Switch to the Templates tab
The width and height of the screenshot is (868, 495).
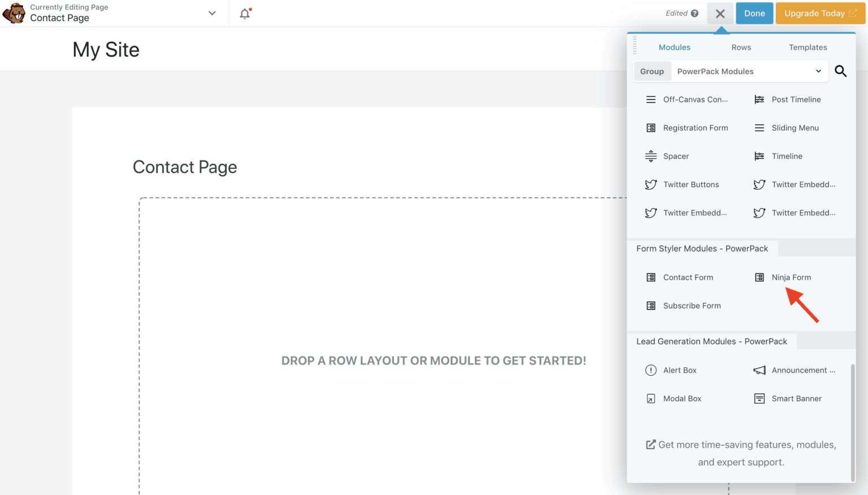click(808, 47)
